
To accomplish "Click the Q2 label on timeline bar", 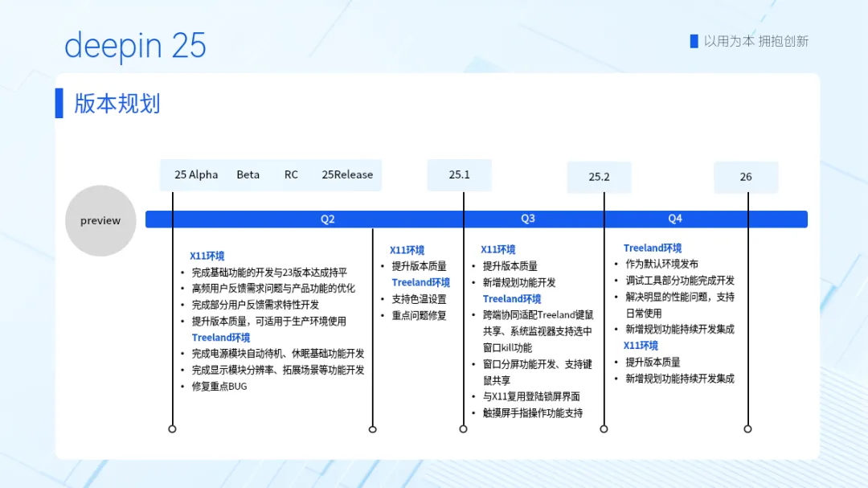I will pyautogui.click(x=328, y=219).
